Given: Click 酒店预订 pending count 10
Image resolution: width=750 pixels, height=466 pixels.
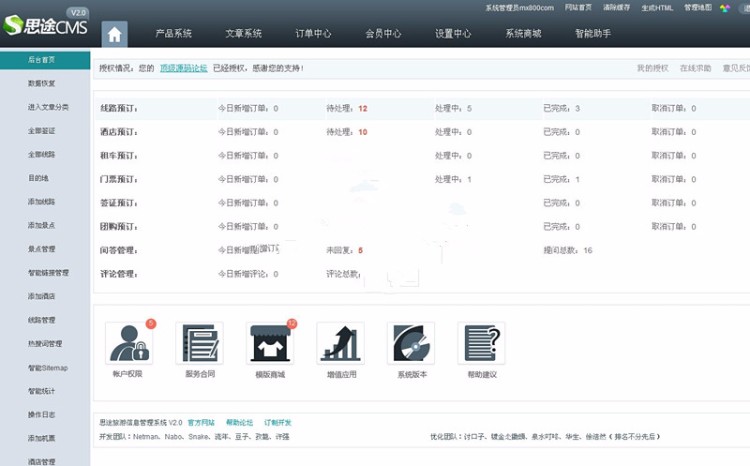Looking at the screenshot, I should point(363,132).
